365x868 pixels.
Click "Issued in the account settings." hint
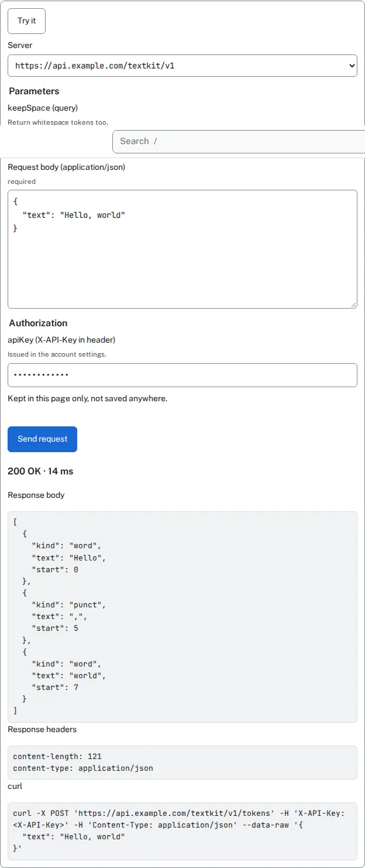(x=57, y=354)
